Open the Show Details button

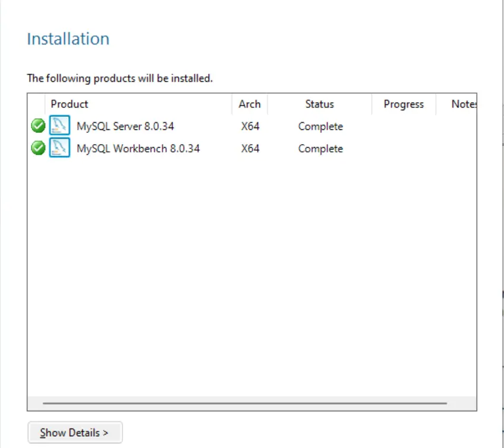[x=75, y=433]
